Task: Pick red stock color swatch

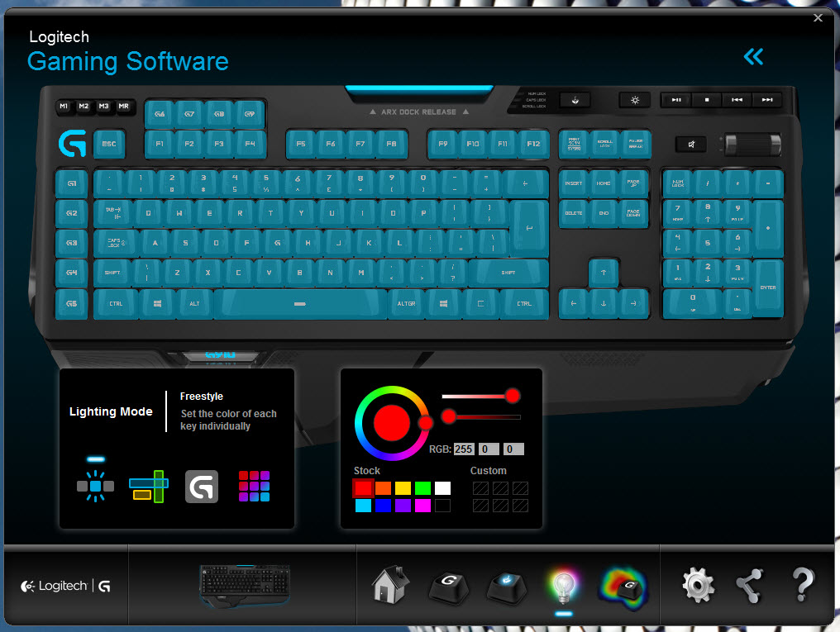Action: pyautogui.click(x=363, y=487)
